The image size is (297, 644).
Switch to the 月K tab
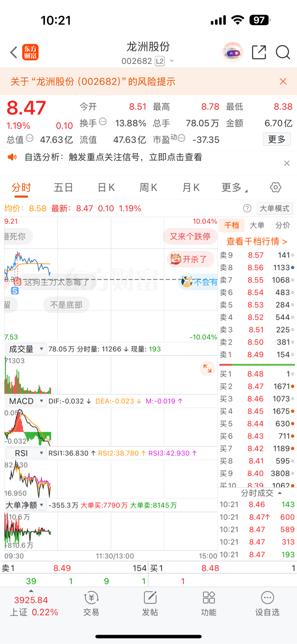[x=191, y=188]
